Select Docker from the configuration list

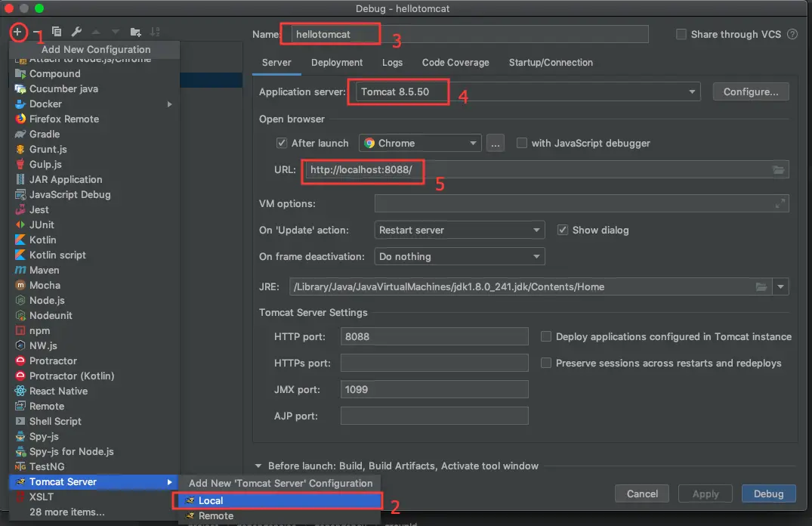coord(93,104)
